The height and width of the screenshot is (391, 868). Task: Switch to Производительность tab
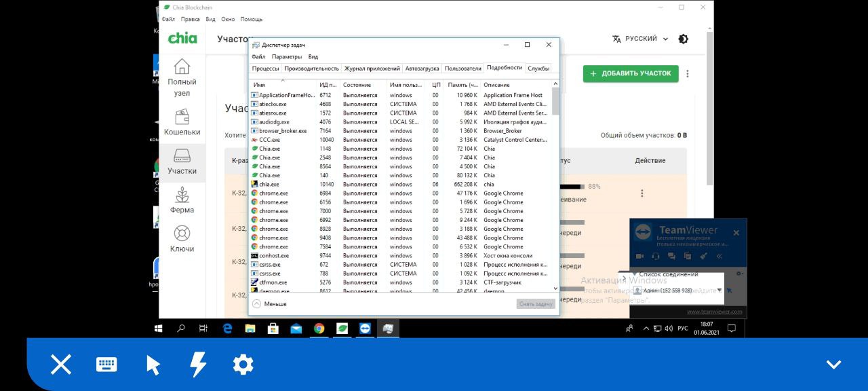tap(311, 69)
